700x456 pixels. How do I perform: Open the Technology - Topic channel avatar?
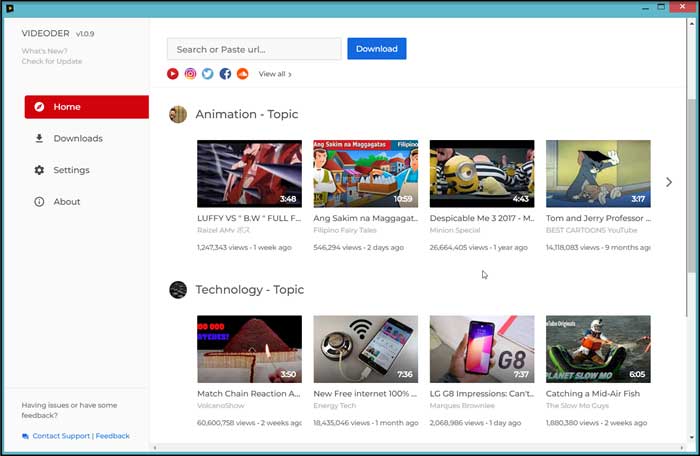tap(178, 290)
